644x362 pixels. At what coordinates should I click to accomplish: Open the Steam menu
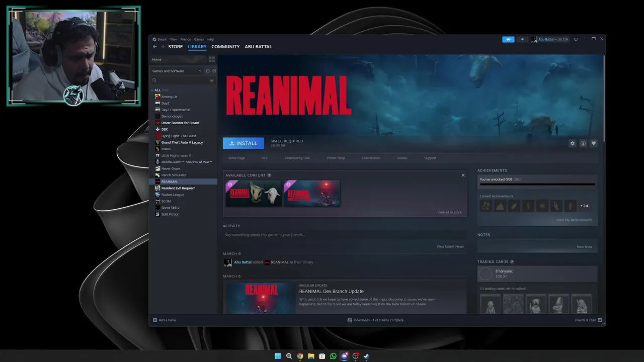(162, 39)
